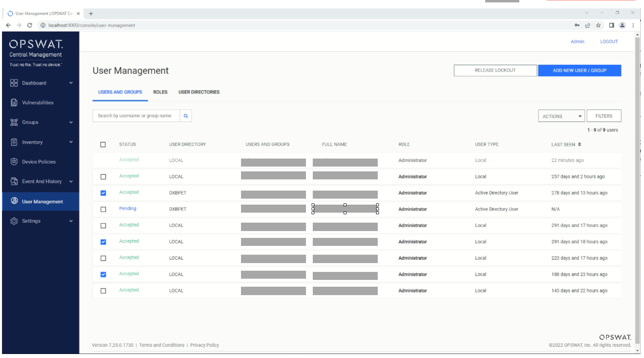Toggle the select-all checkbox in table header
This screenshot has height=358, width=644.
click(x=103, y=145)
